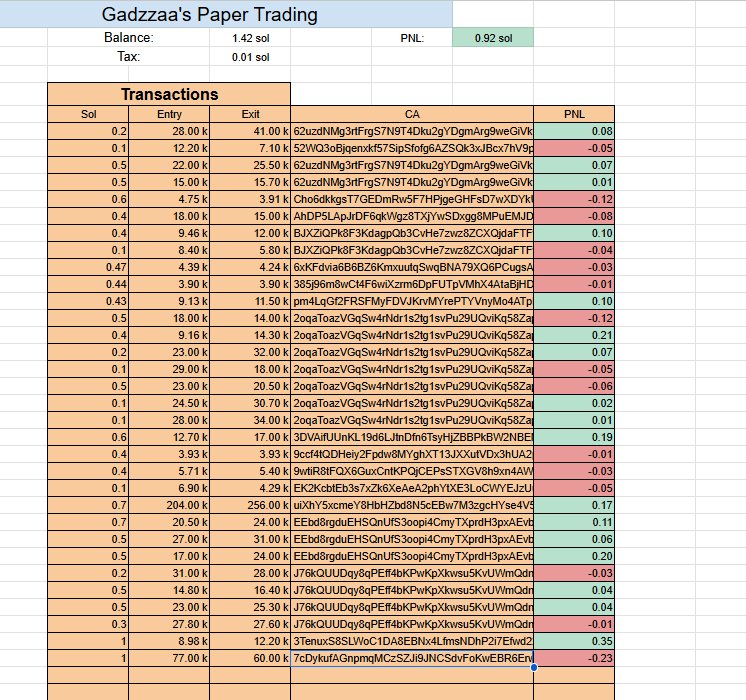The image size is (746, 700).
Task: Click the PNL column header in the table
Action: point(574,114)
